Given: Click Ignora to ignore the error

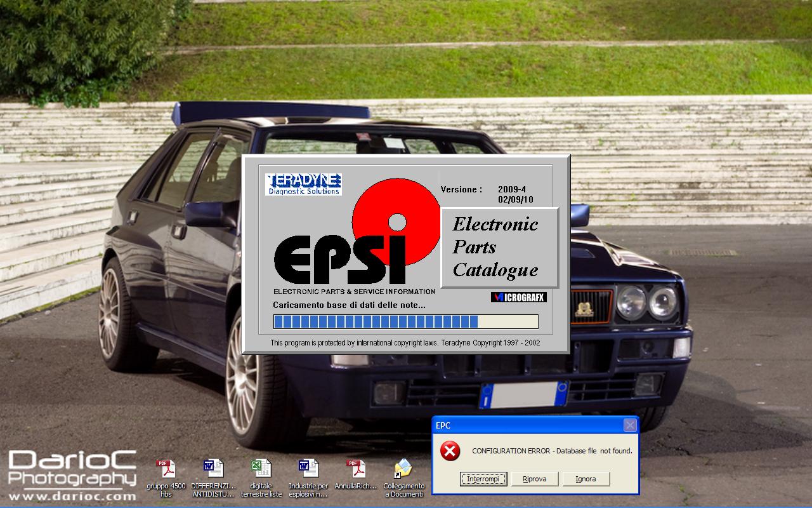Looking at the screenshot, I should [x=586, y=479].
